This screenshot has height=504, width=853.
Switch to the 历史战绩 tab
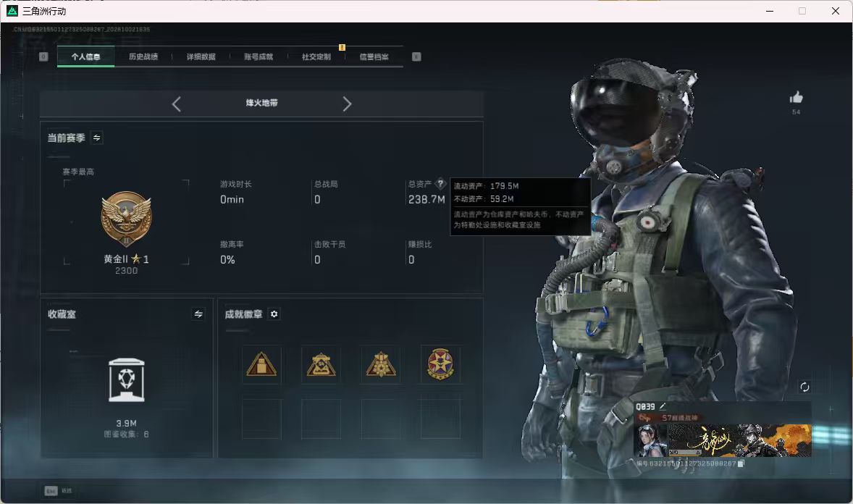click(143, 56)
